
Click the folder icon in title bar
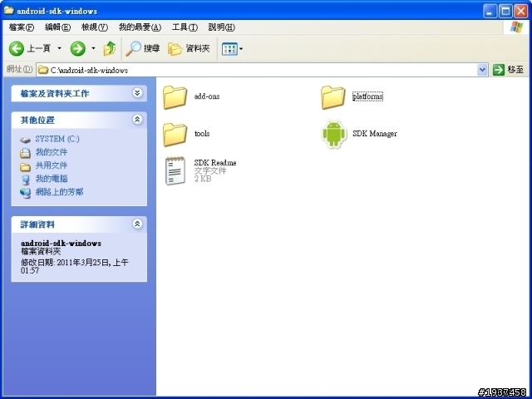point(8,10)
